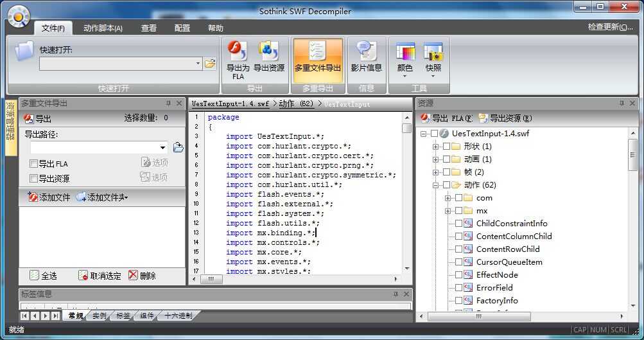Open the 查看 menu
Viewport: 644px width, 340px height.
pos(149,28)
